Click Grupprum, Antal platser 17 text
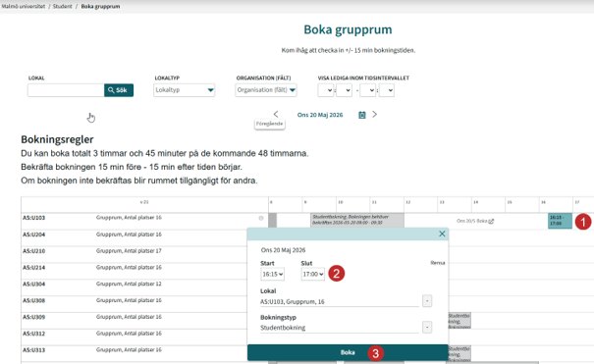The width and height of the screenshot is (594, 364). tap(129, 251)
